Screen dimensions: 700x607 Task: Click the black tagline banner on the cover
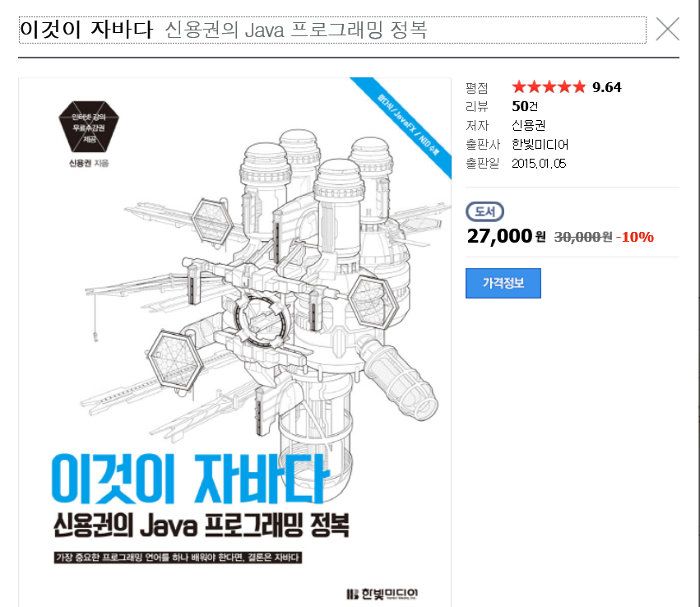pos(178,558)
